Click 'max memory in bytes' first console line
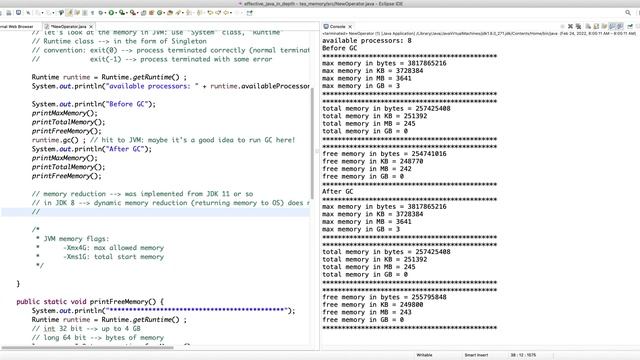Image resolution: width=640 pixels, height=360 pixels. pyautogui.click(x=384, y=63)
